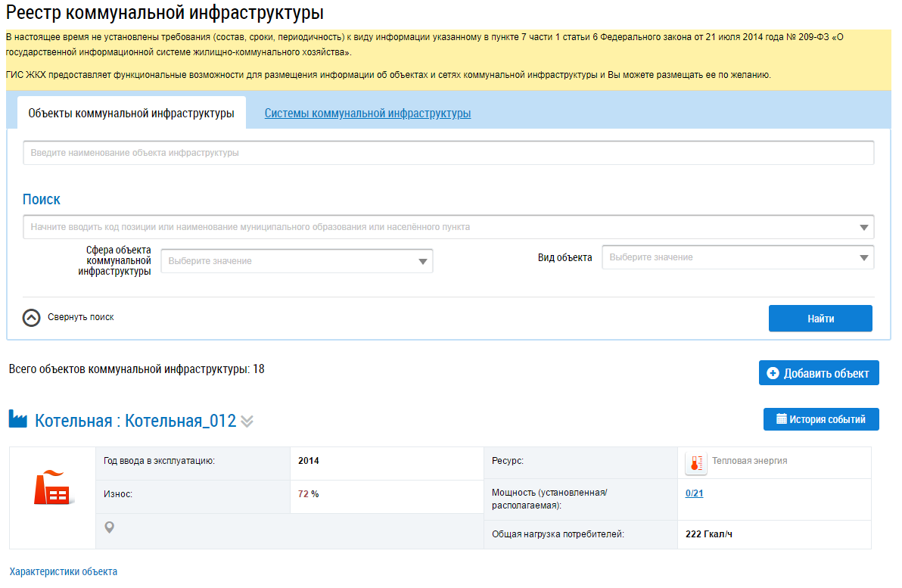This screenshot has width=902, height=588.
Task: Click the plus icon in Добавить объект
Action: [x=773, y=373]
